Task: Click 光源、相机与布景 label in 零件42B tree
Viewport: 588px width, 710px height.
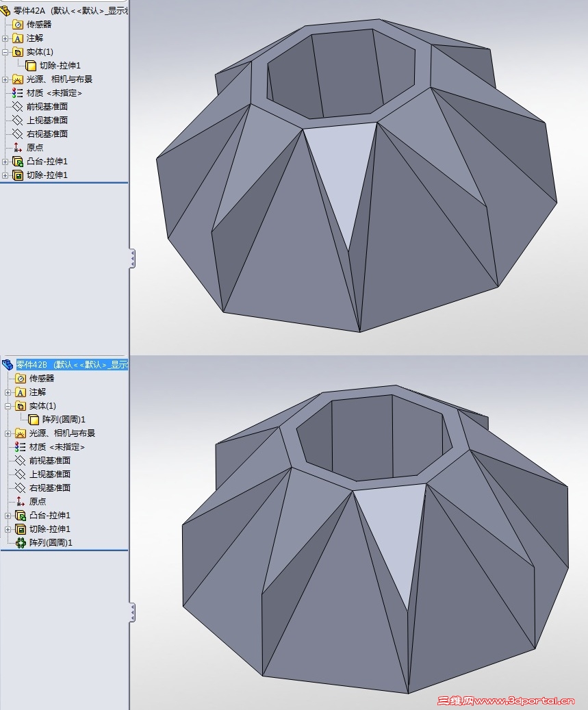Action: tap(62, 433)
